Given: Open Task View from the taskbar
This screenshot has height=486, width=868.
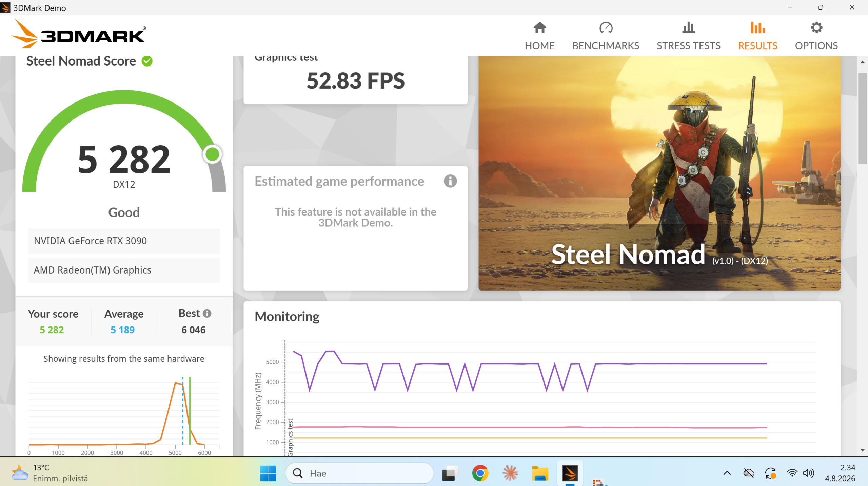Looking at the screenshot, I should pyautogui.click(x=450, y=473).
